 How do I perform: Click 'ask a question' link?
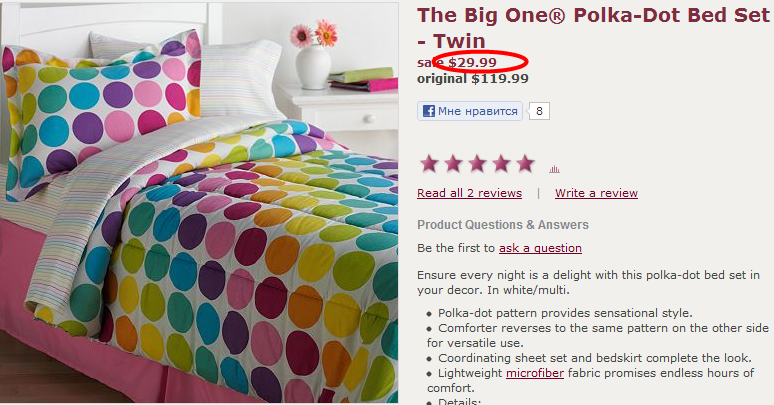coord(540,248)
